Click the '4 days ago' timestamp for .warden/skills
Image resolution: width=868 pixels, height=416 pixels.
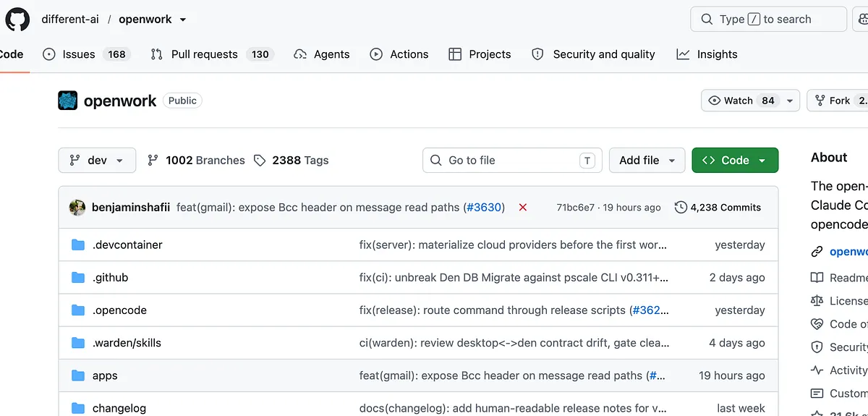pos(737,343)
